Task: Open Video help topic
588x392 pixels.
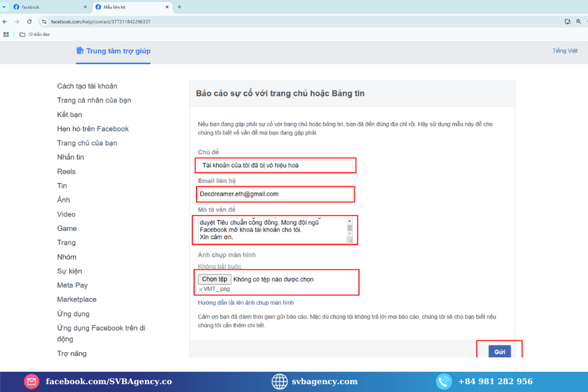Action: [x=66, y=214]
